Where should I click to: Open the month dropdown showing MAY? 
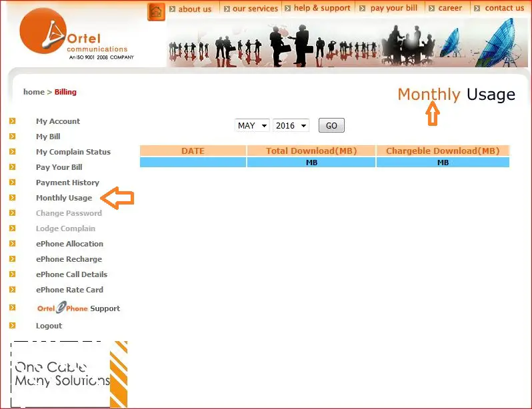(x=252, y=125)
